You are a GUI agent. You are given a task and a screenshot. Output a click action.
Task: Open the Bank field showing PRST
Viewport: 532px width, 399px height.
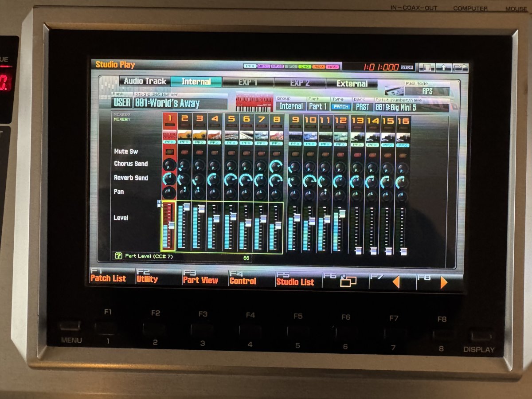point(362,107)
